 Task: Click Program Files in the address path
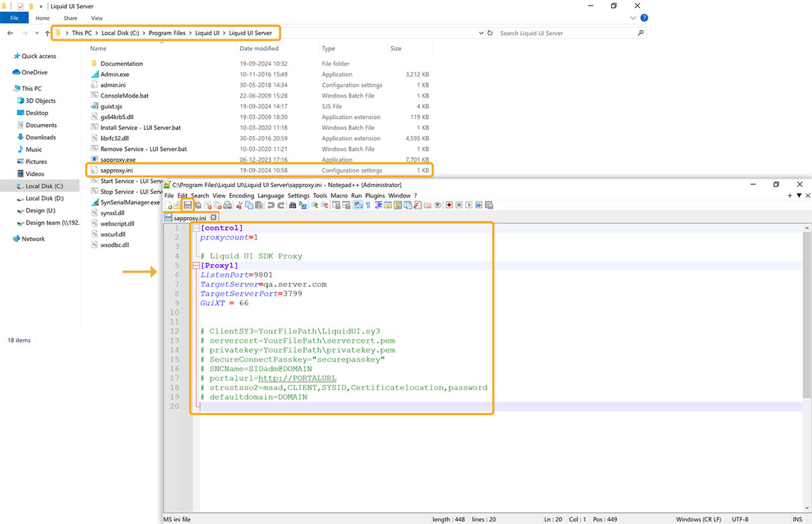(x=168, y=33)
